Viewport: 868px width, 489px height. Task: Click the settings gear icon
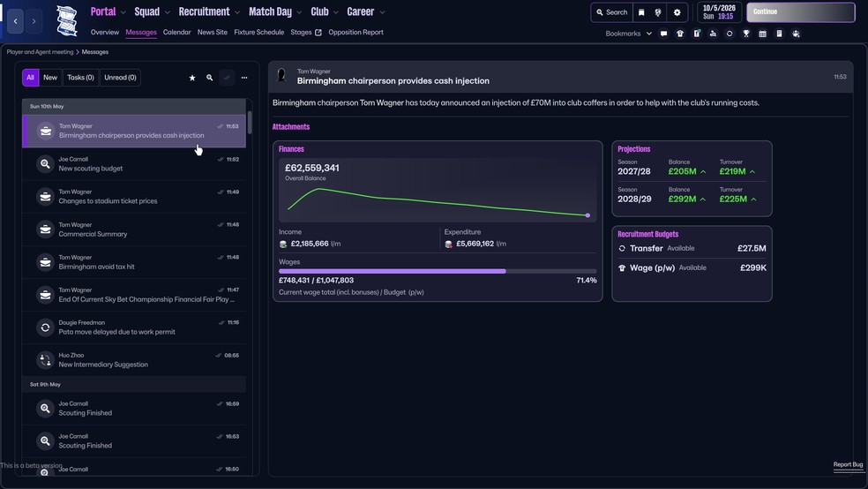677,12
